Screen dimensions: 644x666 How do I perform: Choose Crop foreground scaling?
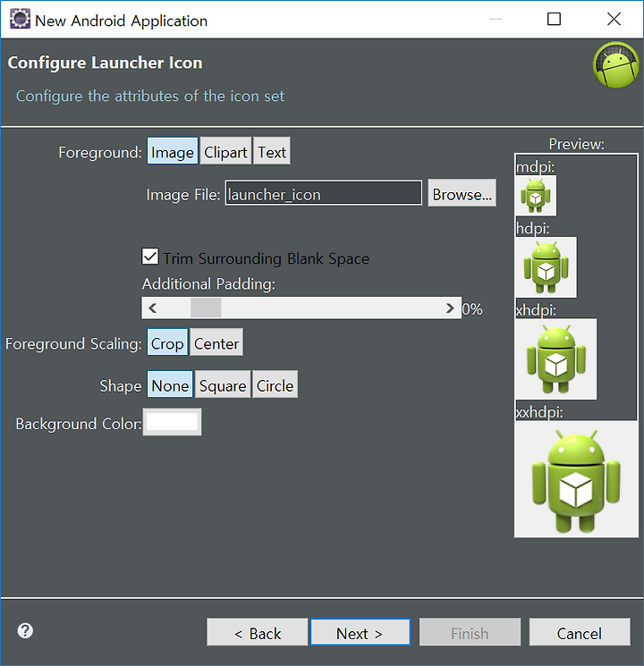coord(167,343)
